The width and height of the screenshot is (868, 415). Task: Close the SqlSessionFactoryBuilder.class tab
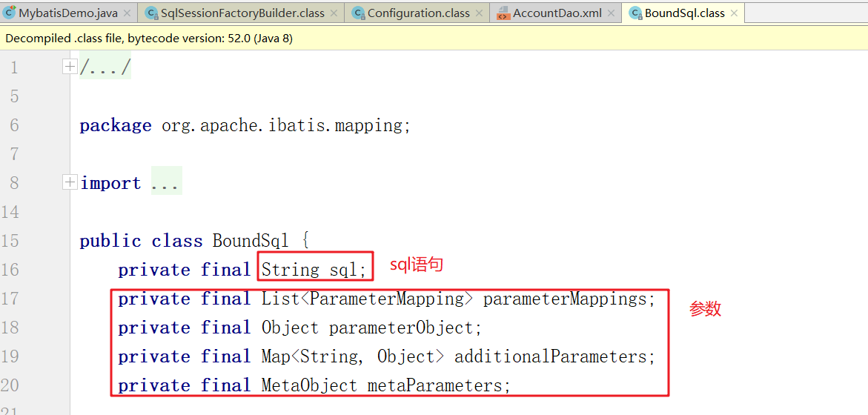point(334,13)
